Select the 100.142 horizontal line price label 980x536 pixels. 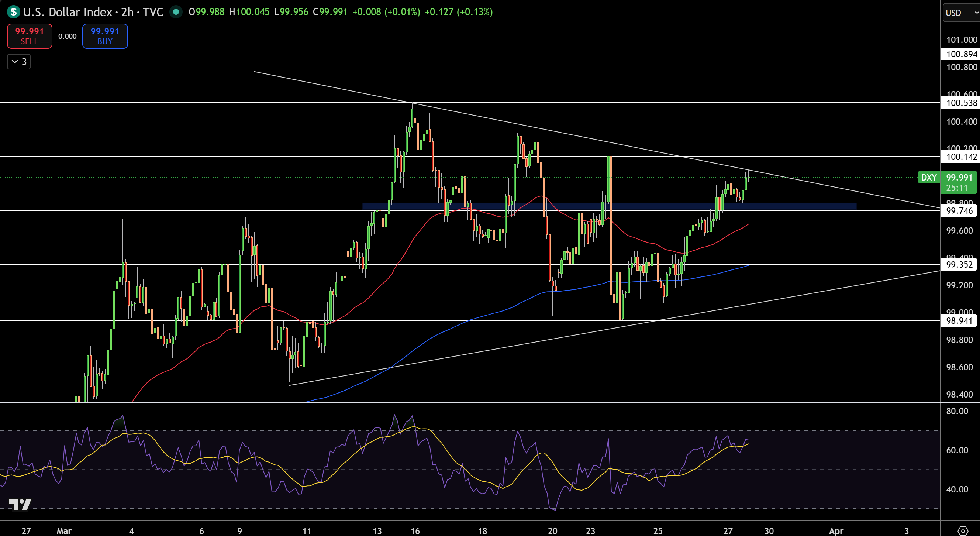(x=960, y=157)
